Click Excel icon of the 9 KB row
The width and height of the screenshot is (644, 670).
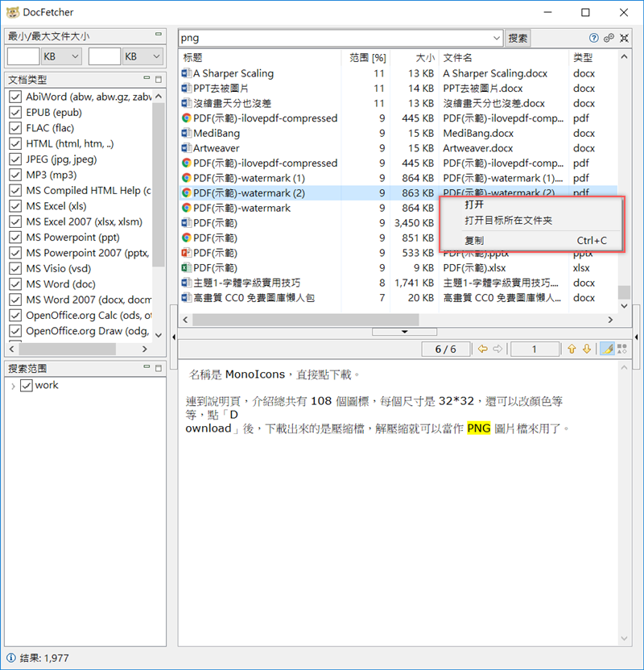[x=186, y=267]
